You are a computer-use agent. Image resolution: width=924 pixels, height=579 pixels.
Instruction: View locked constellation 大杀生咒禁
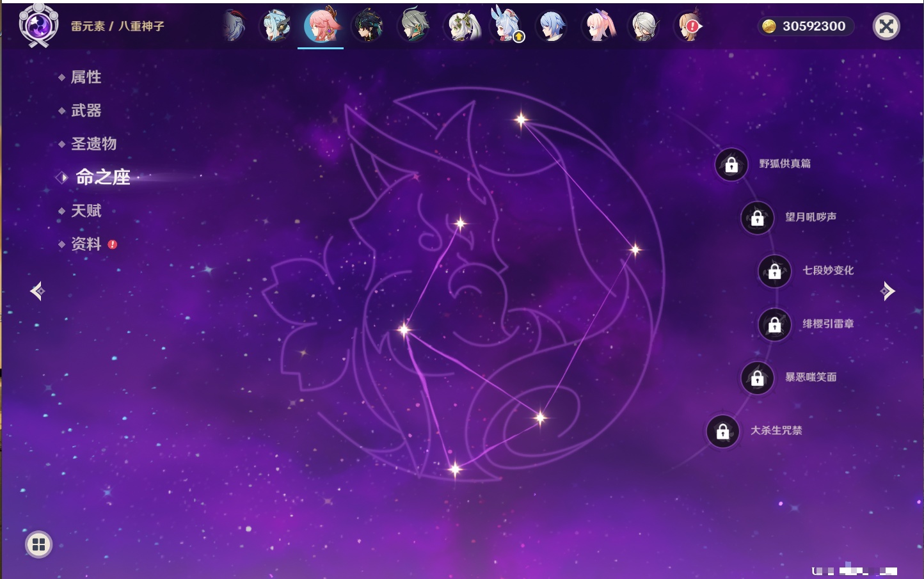[x=722, y=431]
